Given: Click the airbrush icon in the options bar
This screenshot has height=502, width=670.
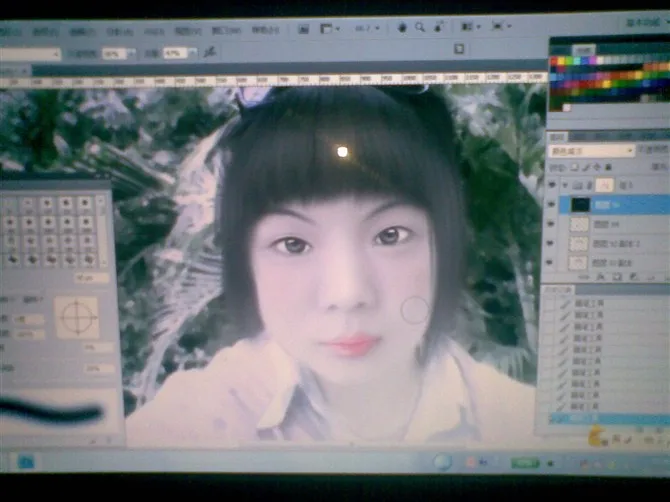Looking at the screenshot, I should coord(209,52).
